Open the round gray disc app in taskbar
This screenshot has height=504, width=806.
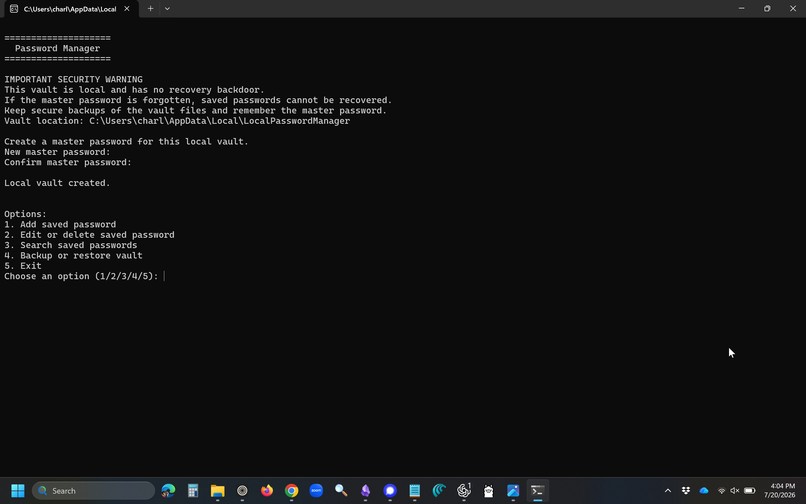pos(242,491)
